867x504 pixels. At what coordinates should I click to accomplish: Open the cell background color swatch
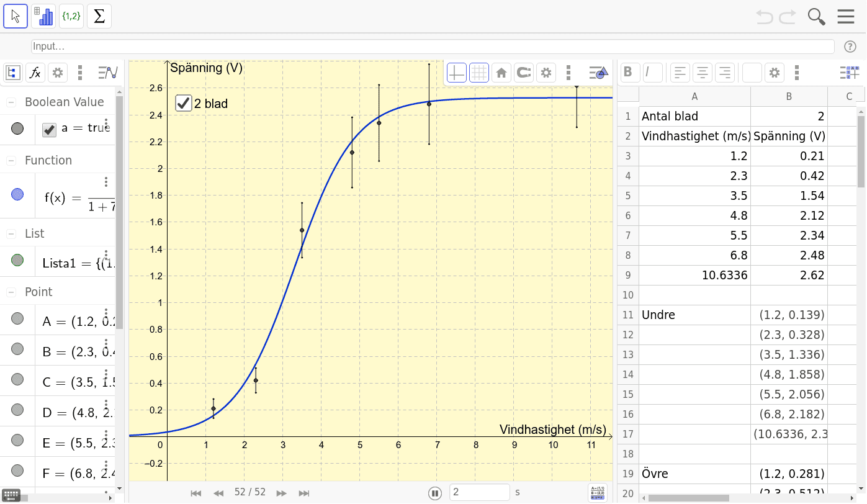point(752,73)
